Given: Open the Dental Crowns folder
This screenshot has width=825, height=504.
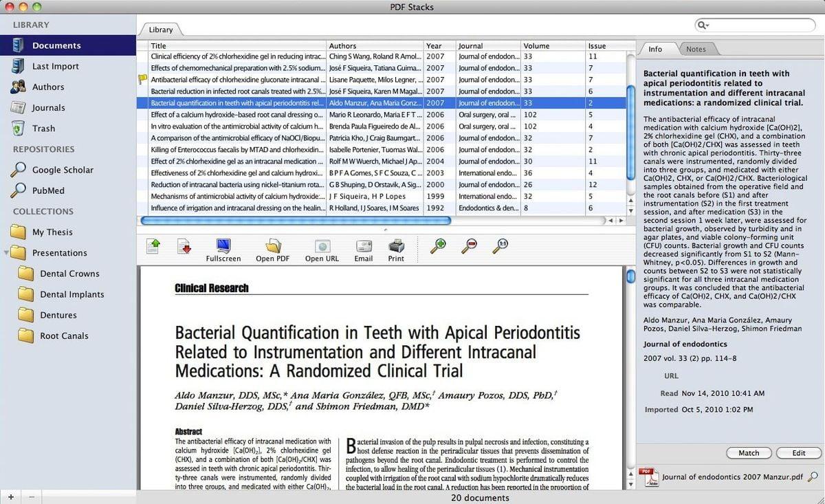Looking at the screenshot, I should point(68,274).
